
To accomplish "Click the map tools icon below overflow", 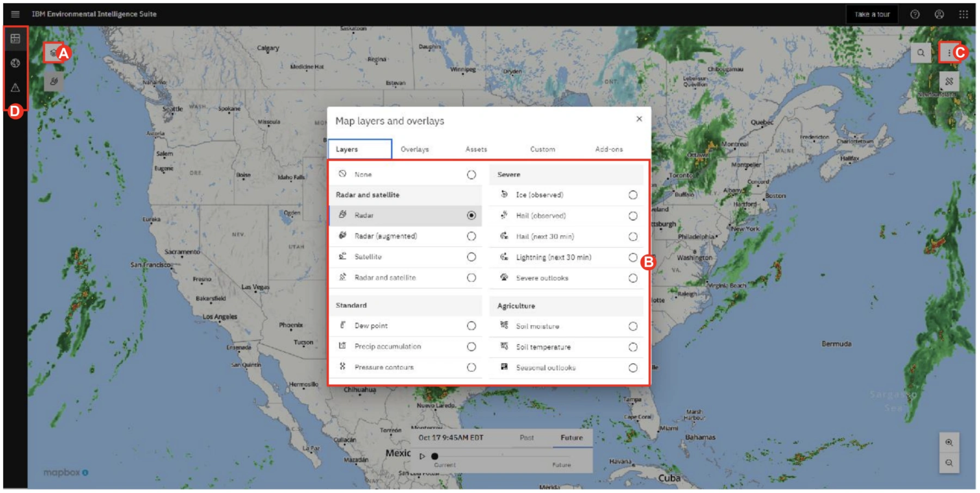I will tap(949, 82).
